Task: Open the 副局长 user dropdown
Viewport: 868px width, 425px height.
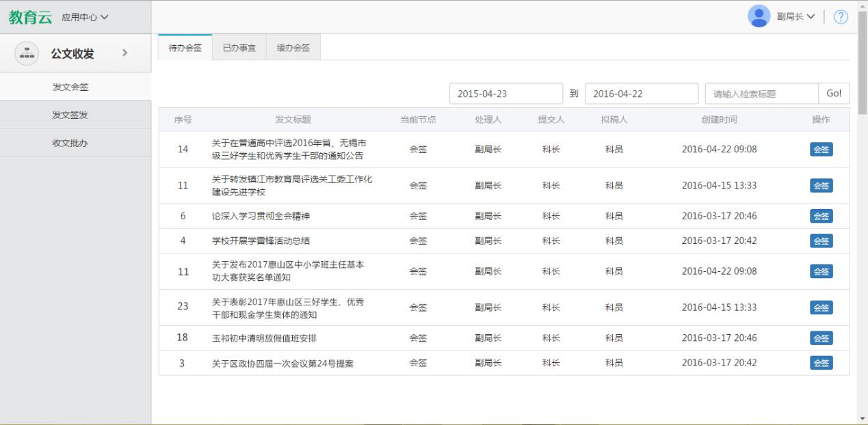Action: (x=795, y=16)
